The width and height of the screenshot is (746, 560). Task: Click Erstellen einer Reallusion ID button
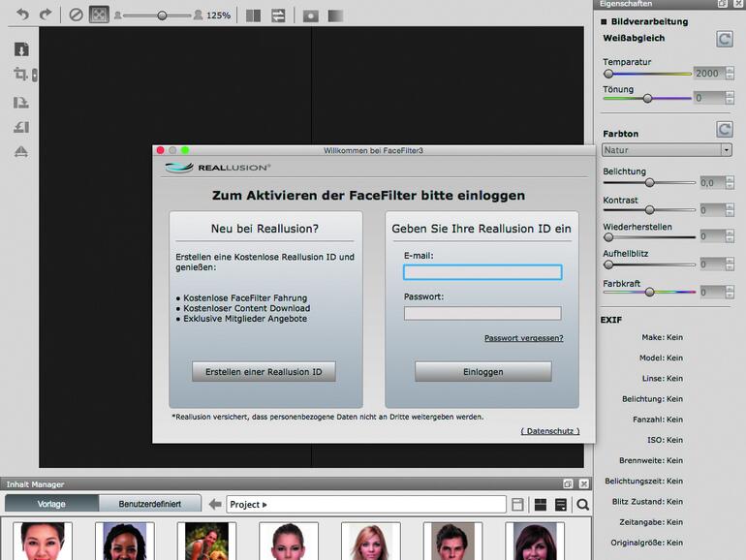[x=264, y=372]
